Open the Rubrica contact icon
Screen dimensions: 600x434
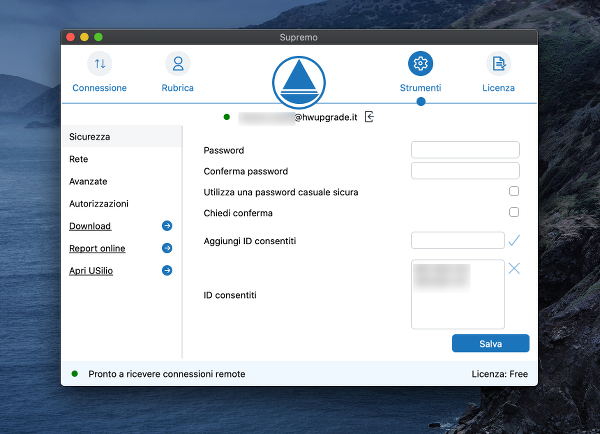[x=178, y=64]
